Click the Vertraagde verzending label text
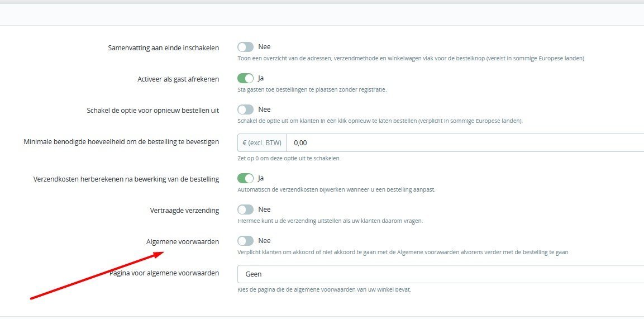 point(184,211)
